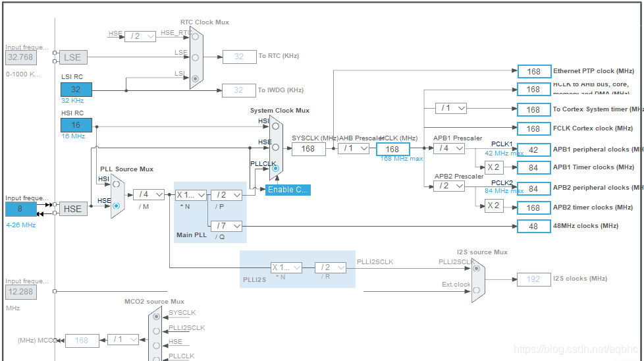644x361 pixels.
Task: Click the I2S clocks value 192
Action: pos(534,279)
